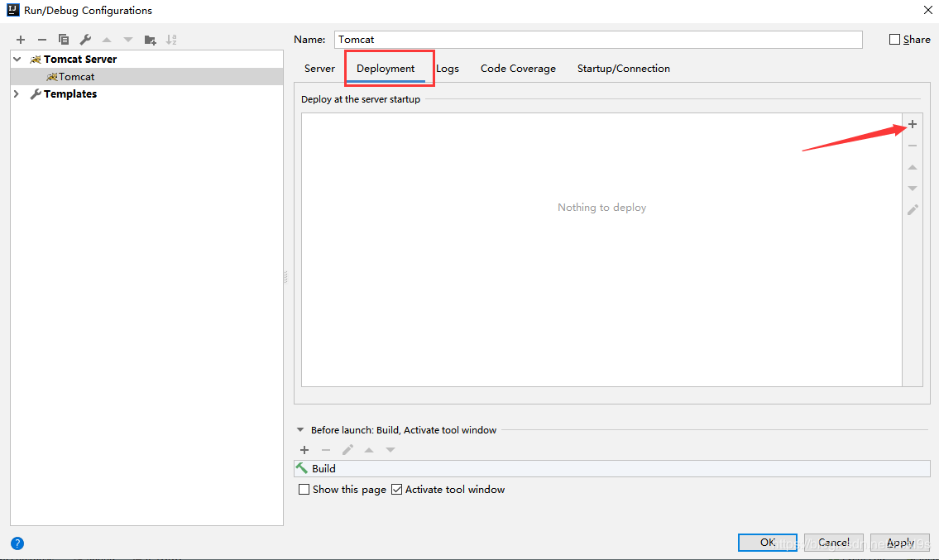The width and height of the screenshot is (939, 560).
Task: Move before launch task up
Action: tap(369, 450)
